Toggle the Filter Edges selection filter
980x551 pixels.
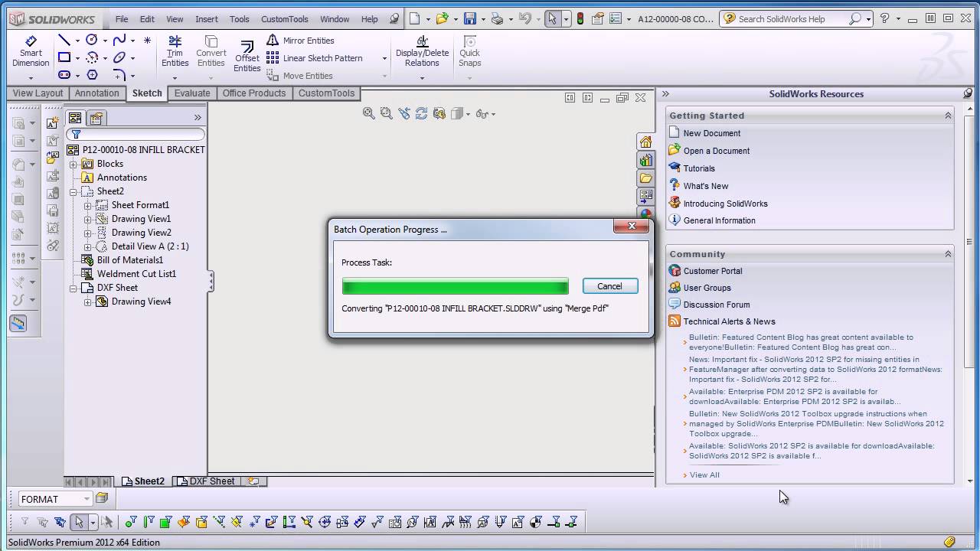149,523
